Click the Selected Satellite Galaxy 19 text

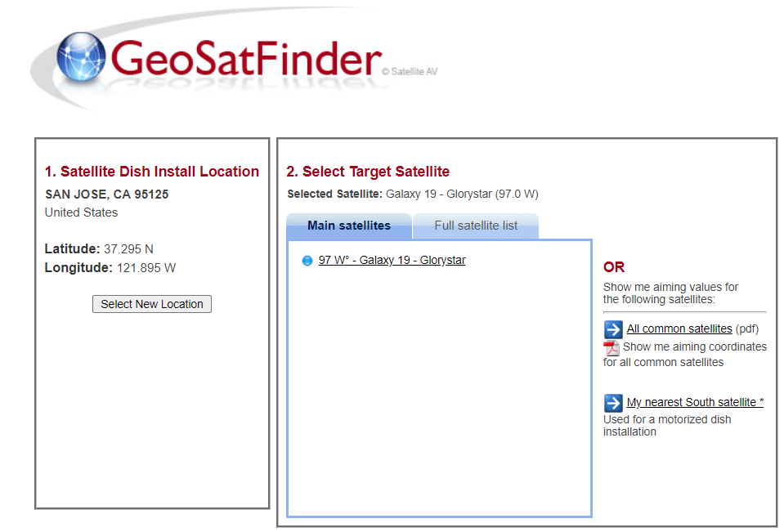pos(412,194)
